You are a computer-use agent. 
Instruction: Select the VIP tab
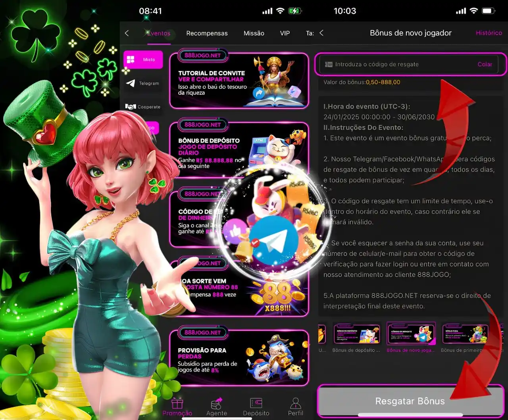point(285,33)
